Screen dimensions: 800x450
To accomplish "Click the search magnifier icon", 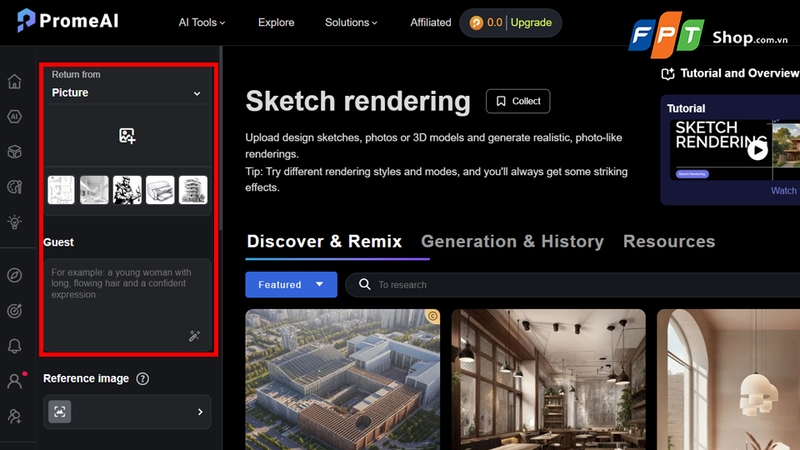I will pyautogui.click(x=364, y=284).
